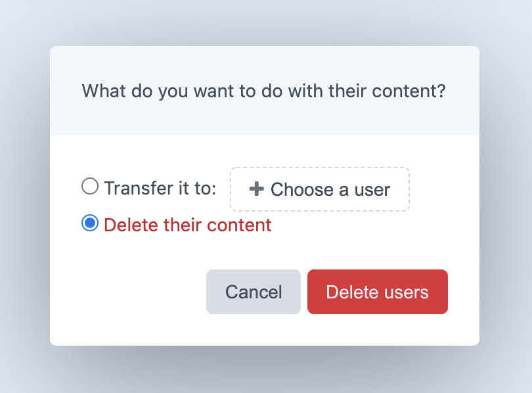Click the red Delete their content label

point(187,225)
